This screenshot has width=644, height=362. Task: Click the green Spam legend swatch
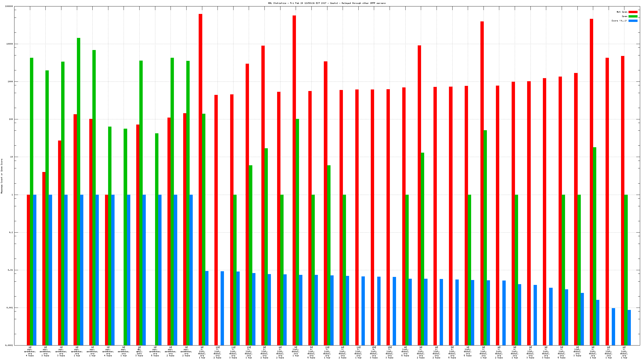click(633, 16)
